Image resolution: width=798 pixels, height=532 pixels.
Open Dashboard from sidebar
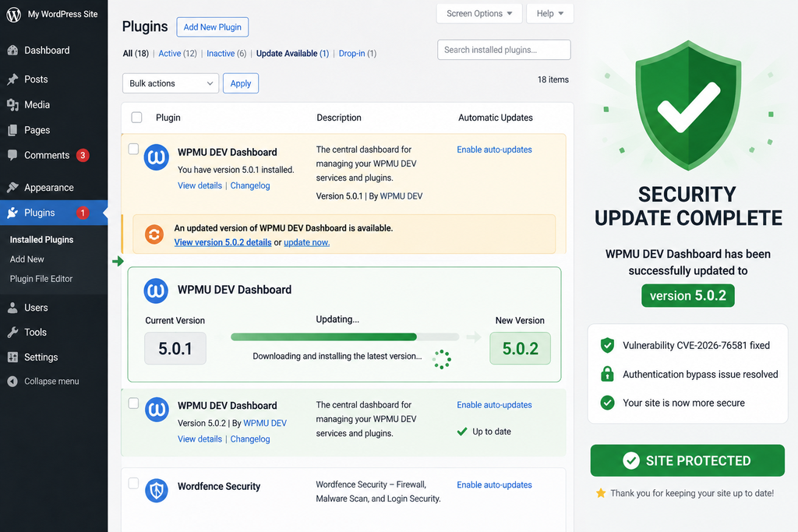(47, 51)
